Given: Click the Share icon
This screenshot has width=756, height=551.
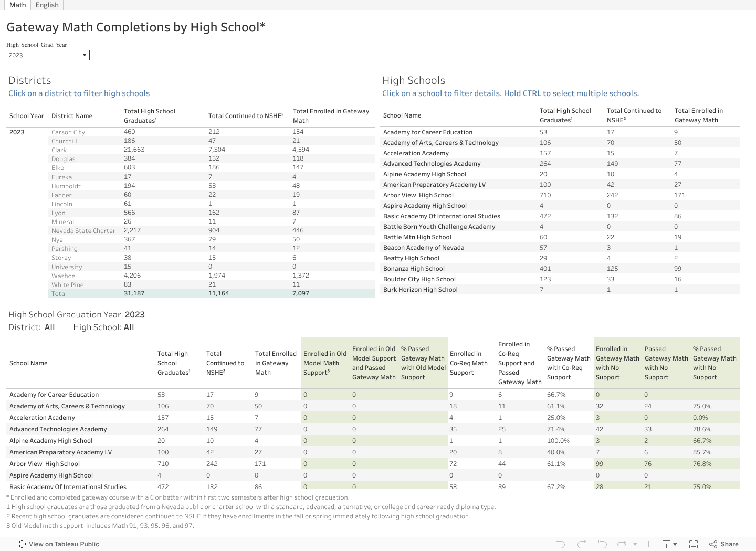Looking at the screenshot, I should point(724,544).
